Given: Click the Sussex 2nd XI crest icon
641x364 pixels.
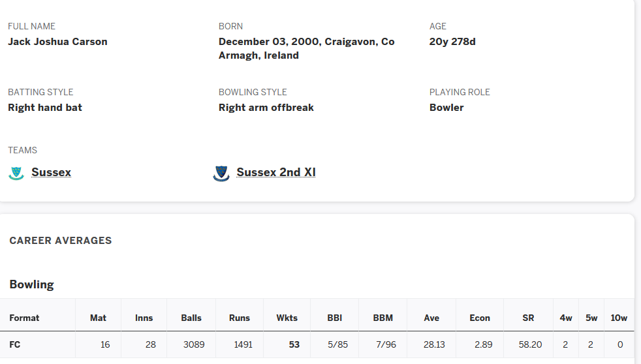Looking at the screenshot, I should (x=221, y=174).
